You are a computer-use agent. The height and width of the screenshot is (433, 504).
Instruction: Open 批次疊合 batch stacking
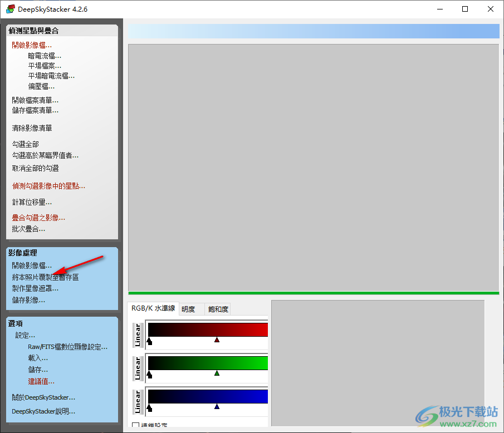pos(28,229)
